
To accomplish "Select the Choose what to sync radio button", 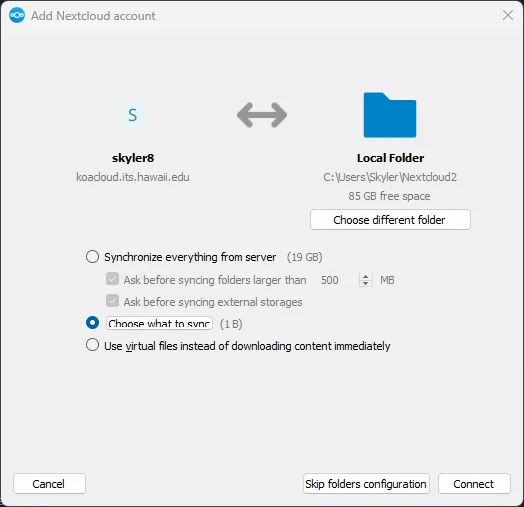I will [x=92, y=323].
